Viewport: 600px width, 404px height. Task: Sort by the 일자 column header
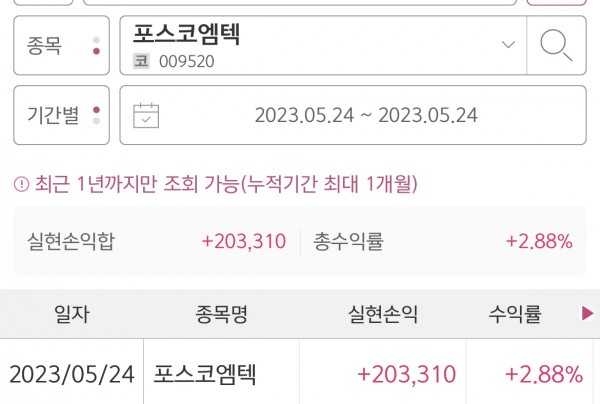(71, 315)
